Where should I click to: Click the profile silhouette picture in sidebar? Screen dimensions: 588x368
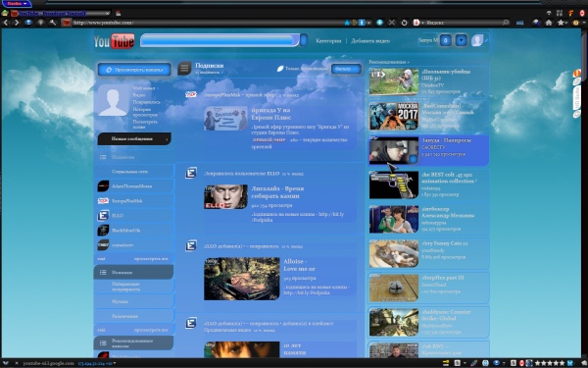[x=114, y=100]
